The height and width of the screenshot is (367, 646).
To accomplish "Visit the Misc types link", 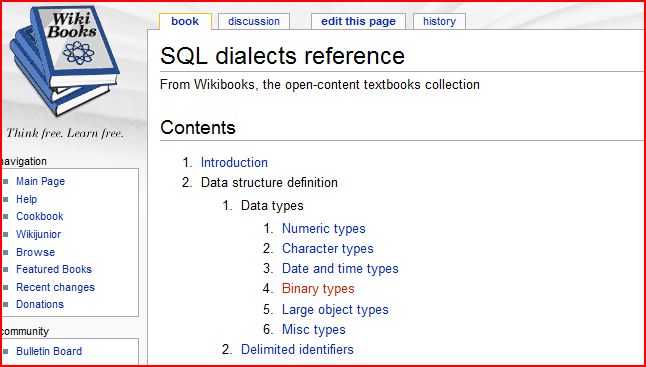I will [314, 330].
